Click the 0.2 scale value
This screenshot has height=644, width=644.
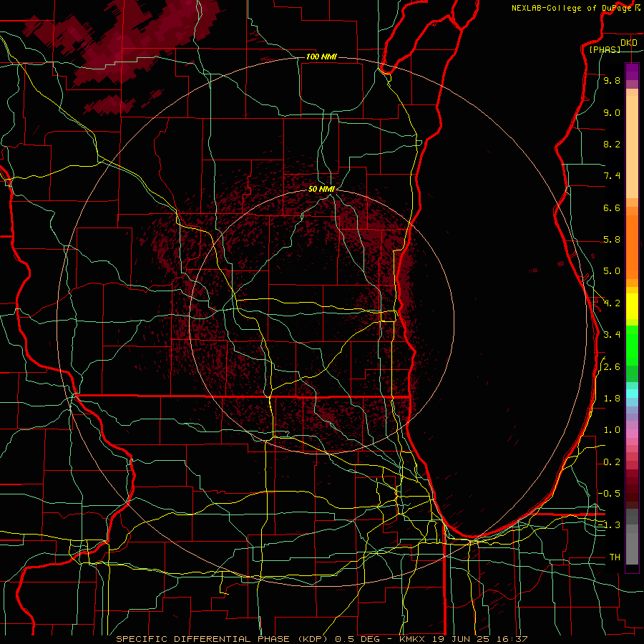(612, 462)
